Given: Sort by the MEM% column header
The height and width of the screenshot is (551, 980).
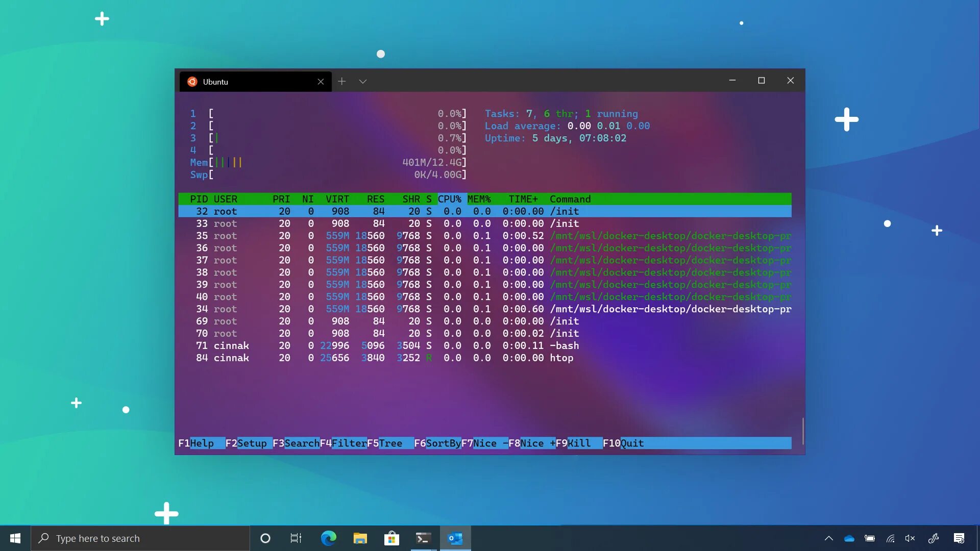Looking at the screenshot, I should [479, 199].
